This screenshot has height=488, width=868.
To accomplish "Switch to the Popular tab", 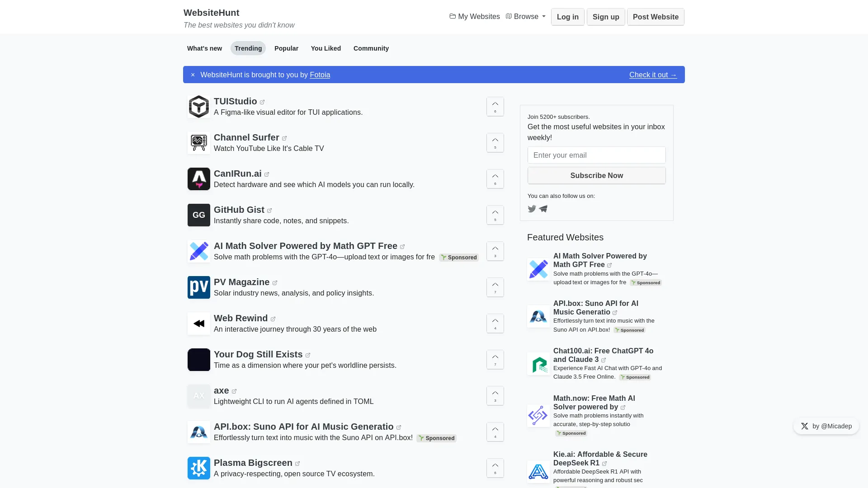I will pos(286,48).
